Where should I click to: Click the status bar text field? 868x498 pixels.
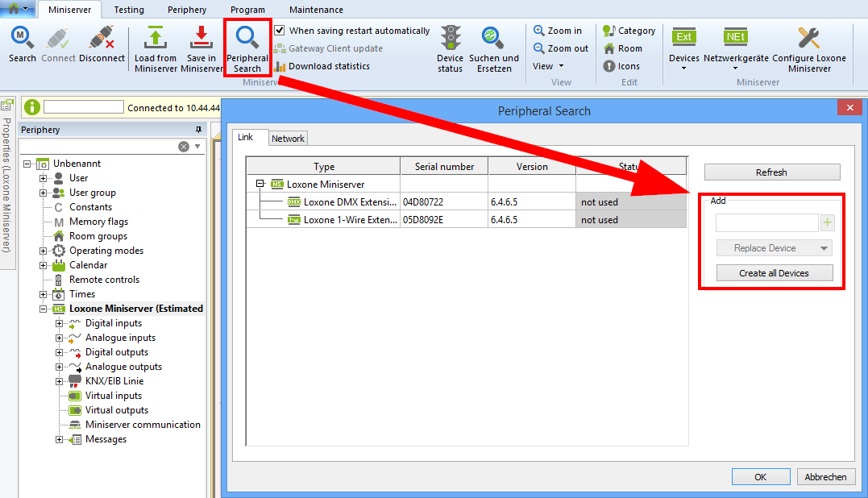[84, 107]
